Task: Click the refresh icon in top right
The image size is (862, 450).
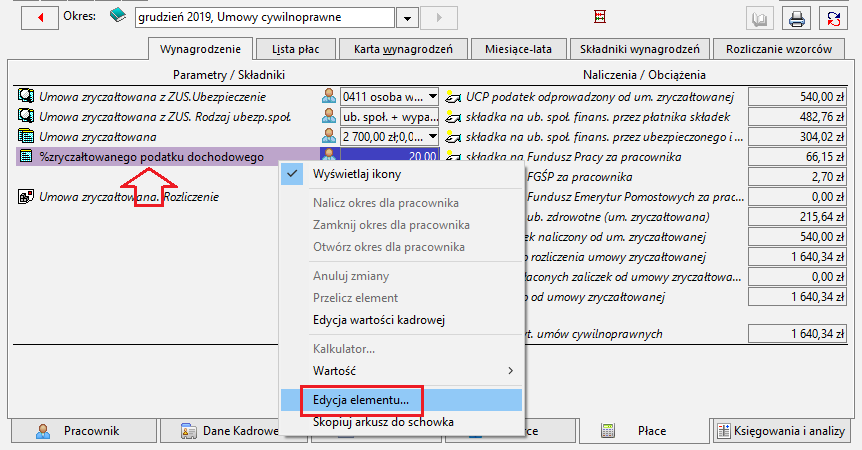Action: pos(833,19)
